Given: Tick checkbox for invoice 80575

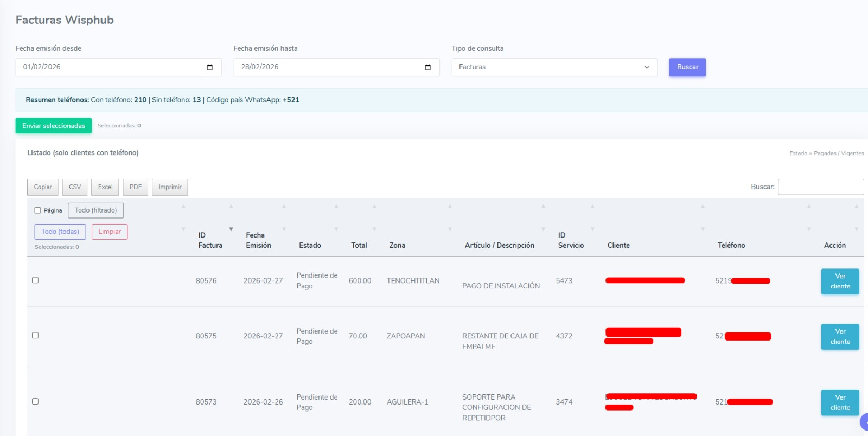Looking at the screenshot, I should (x=35, y=336).
